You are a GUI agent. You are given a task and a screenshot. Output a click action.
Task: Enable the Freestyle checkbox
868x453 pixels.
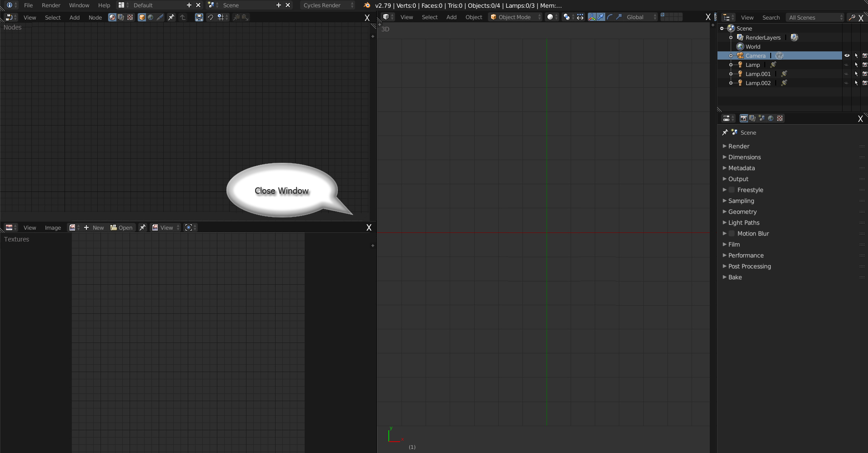tap(732, 190)
